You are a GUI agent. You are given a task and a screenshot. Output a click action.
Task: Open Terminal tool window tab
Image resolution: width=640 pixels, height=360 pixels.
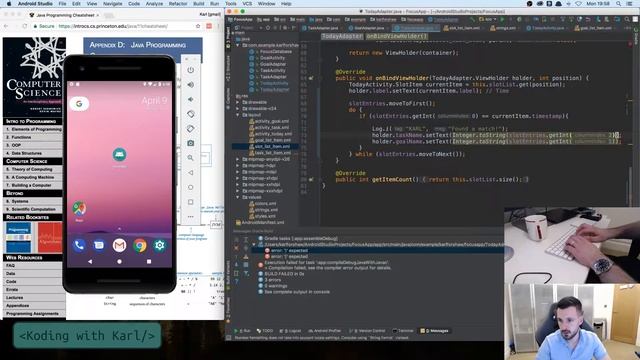click(x=403, y=331)
